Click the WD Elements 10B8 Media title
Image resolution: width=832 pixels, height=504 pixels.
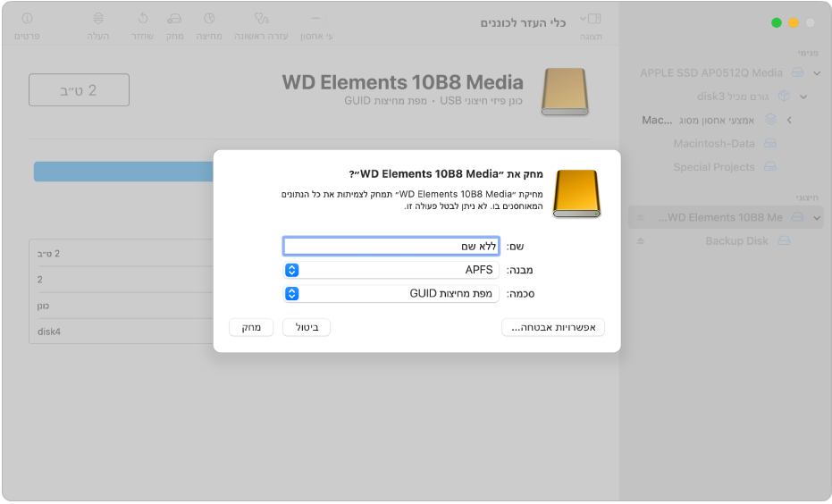[403, 82]
